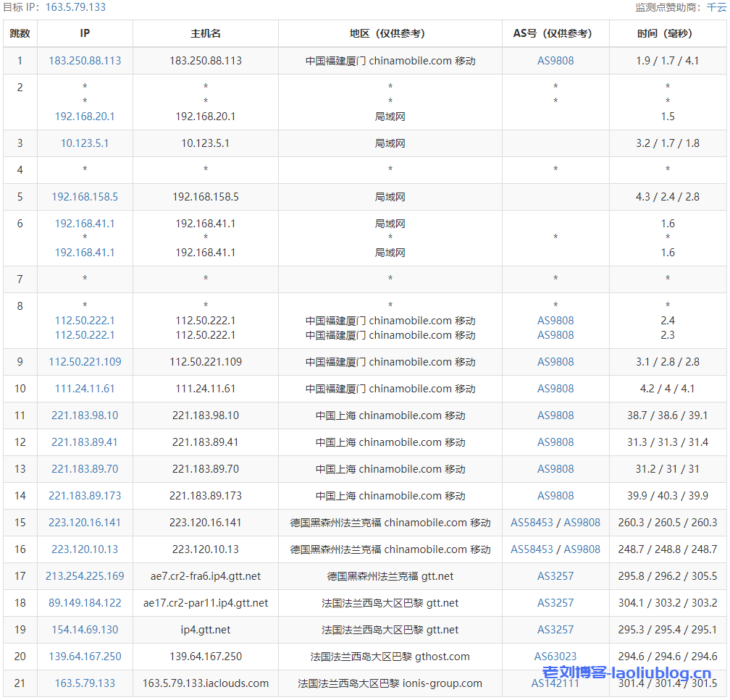The image size is (730, 700).
Task: Open IP link 221.183.89.173
Action: 85,496
